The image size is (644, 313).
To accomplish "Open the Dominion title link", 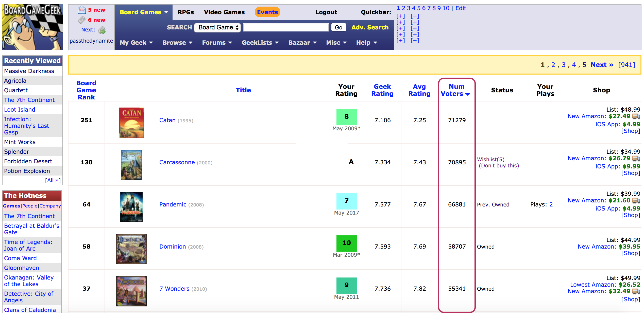I will [x=173, y=247].
